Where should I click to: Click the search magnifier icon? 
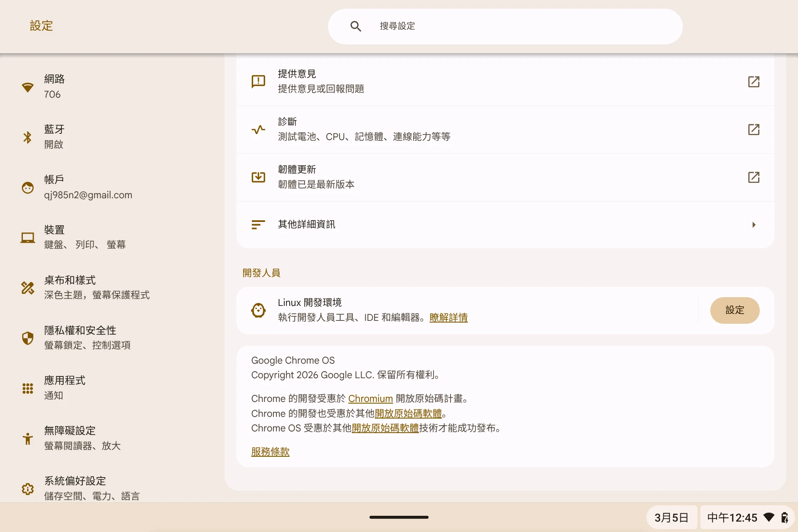[x=355, y=26]
